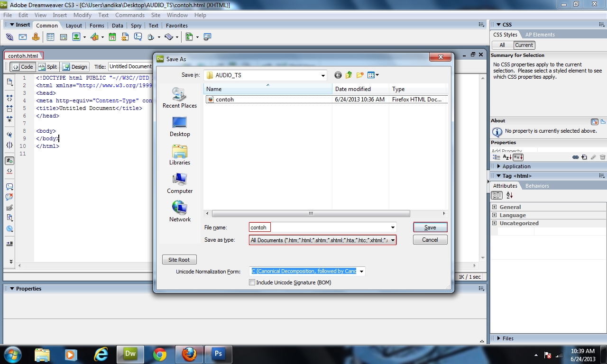Go back using Save As back arrow

tap(338, 75)
